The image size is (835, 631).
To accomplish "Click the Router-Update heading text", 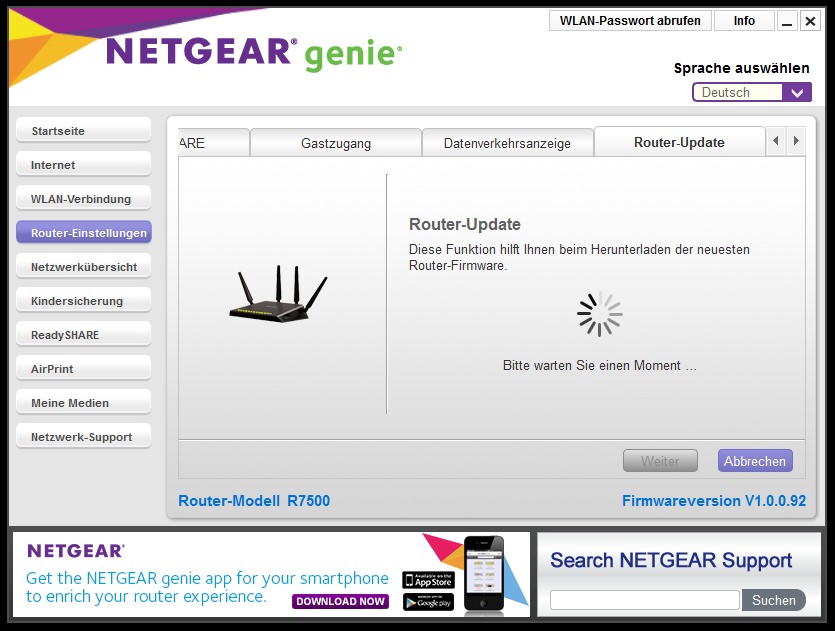I will [x=464, y=224].
